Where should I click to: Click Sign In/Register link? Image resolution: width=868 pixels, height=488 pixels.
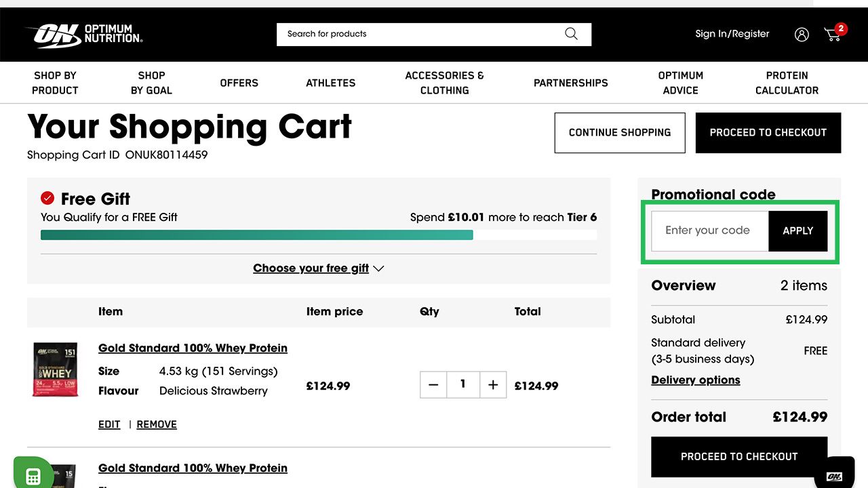click(x=732, y=34)
